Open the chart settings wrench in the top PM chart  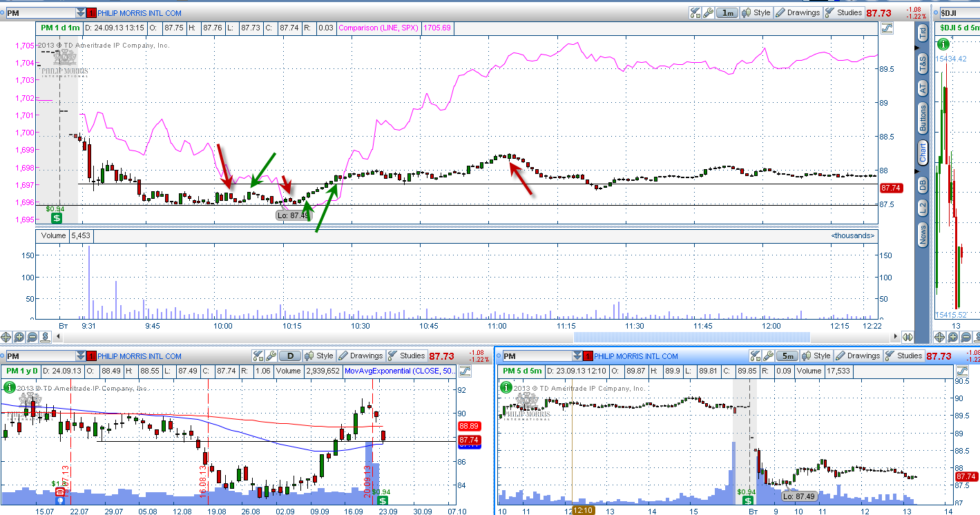pos(708,12)
